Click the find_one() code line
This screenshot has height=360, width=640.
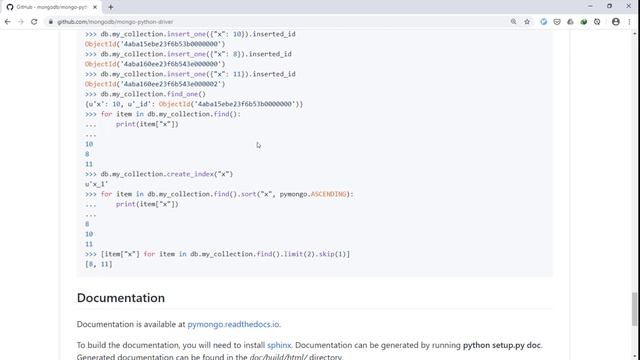[145, 94]
